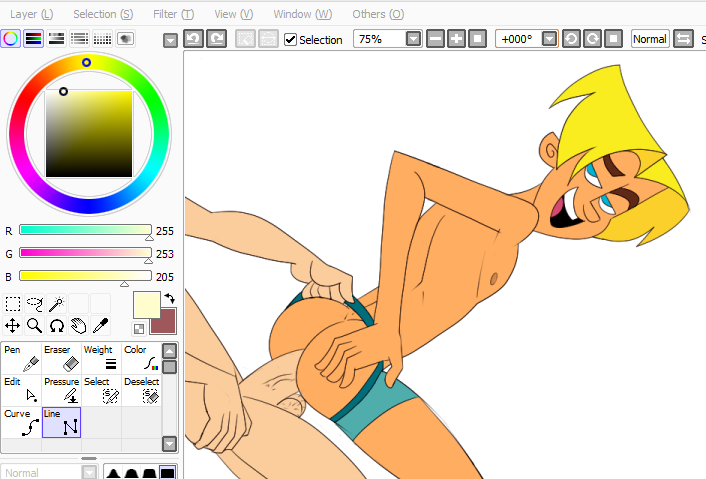Select the rectangular selection tool

coord(13,304)
